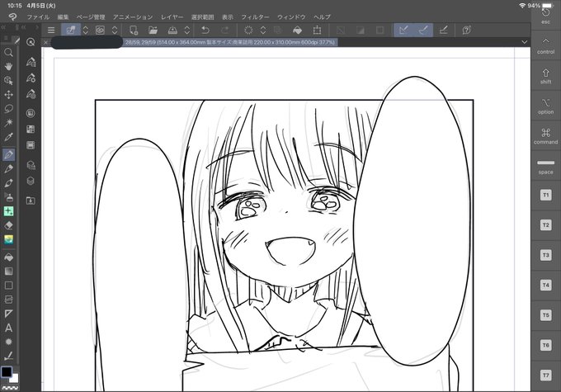Select the Frame border tool
The width and height of the screenshot is (561, 392).
coord(8,300)
